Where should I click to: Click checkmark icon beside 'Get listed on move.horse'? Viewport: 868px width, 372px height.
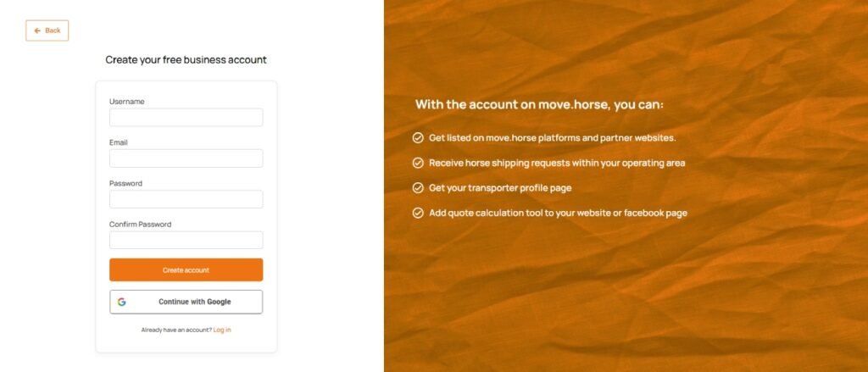point(418,137)
